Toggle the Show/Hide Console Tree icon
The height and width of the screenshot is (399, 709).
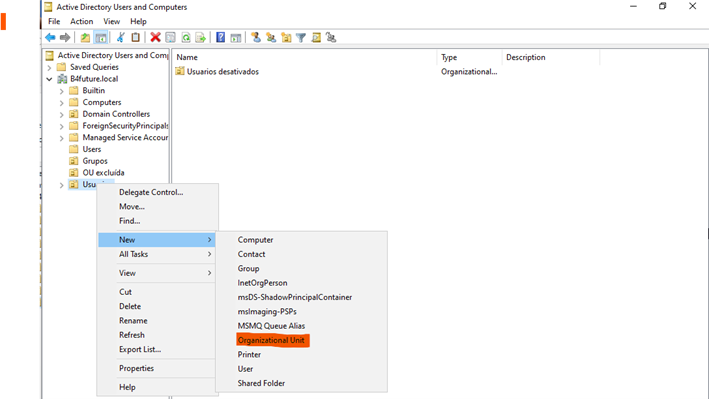[101, 38]
